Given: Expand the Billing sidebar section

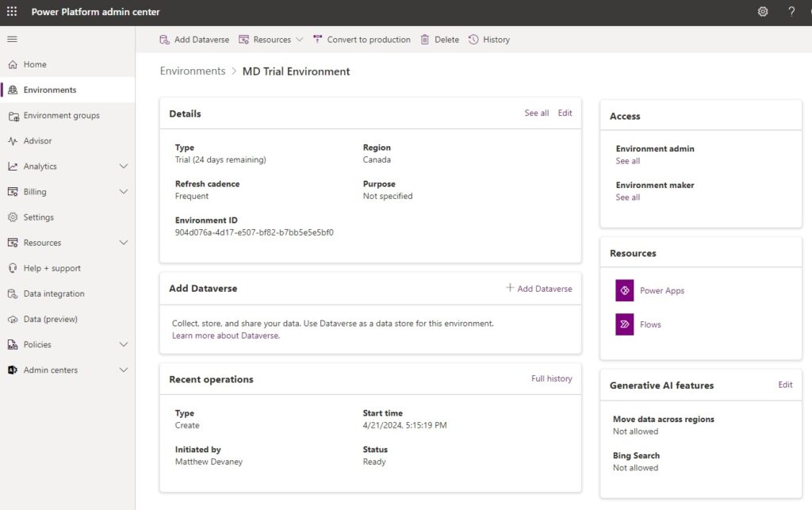Looking at the screenshot, I should coord(124,192).
